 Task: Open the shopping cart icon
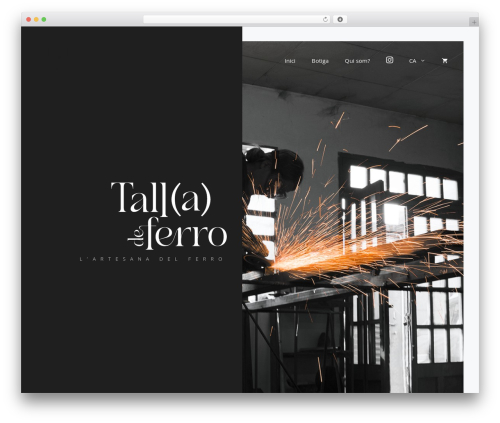444,61
